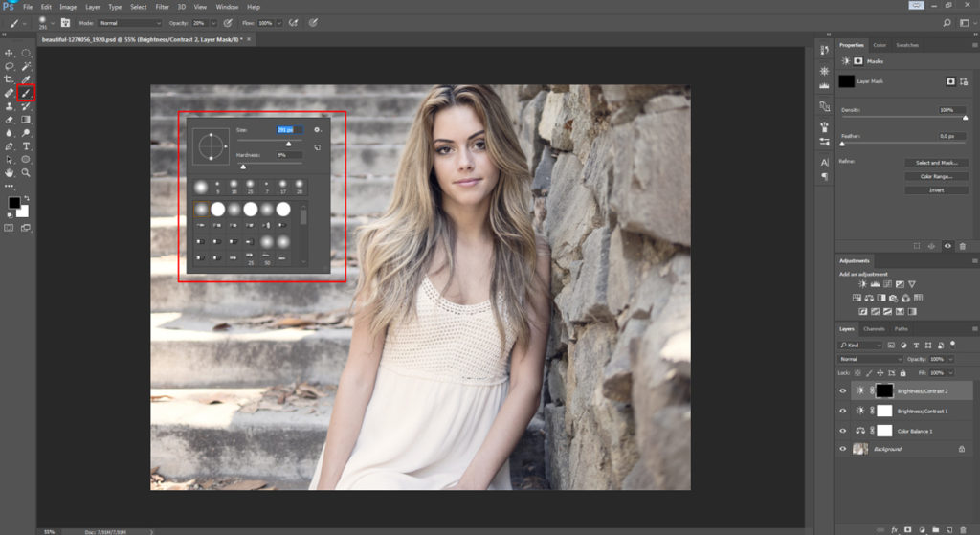This screenshot has height=535, width=980.
Task: Open the brush Mode dropdown in options bar
Action: (130, 22)
